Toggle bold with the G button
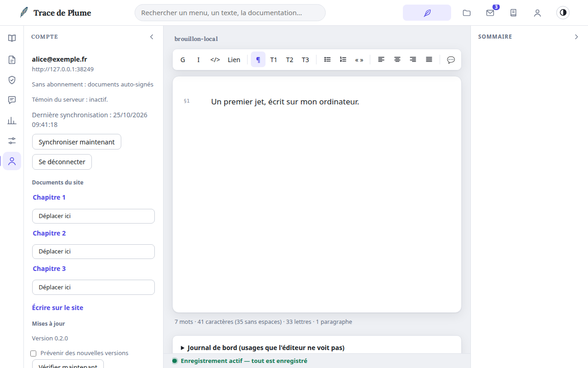Image resolution: width=588 pixels, height=368 pixels. 183,59
